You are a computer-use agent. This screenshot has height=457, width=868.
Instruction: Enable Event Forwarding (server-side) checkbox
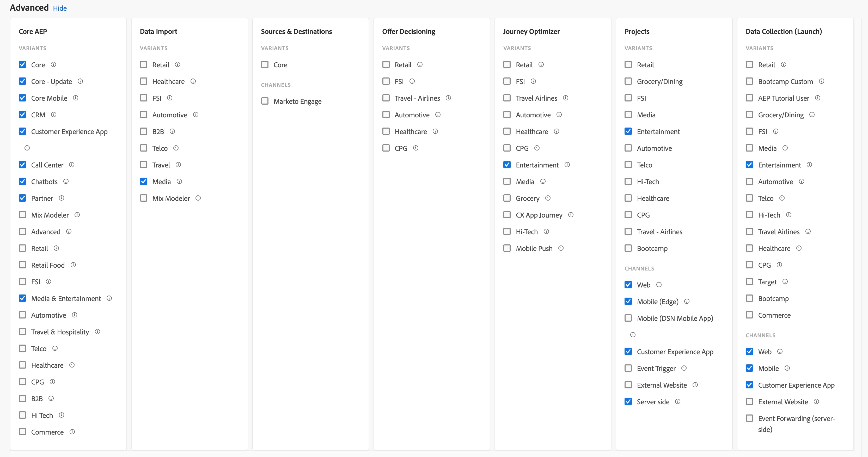(x=749, y=418)
